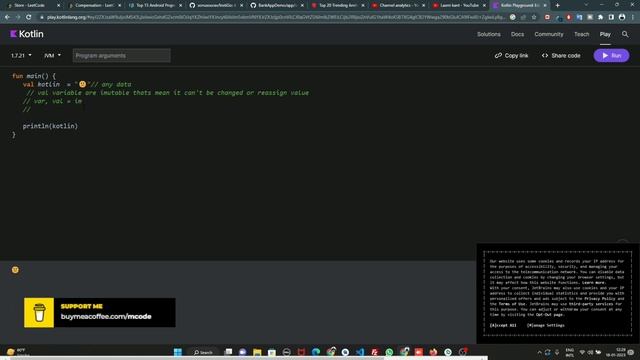
Task: Click the ENG language indicator
Action: click(x=569, y=352)
